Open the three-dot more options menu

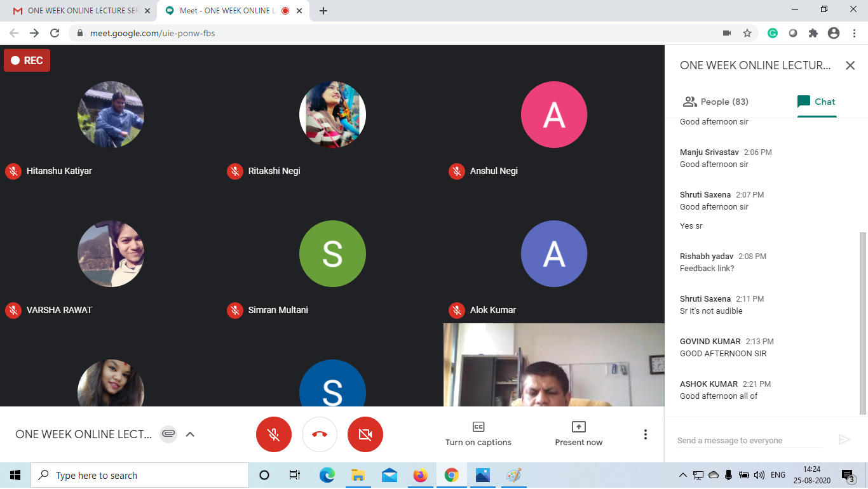tap(646, 434)
